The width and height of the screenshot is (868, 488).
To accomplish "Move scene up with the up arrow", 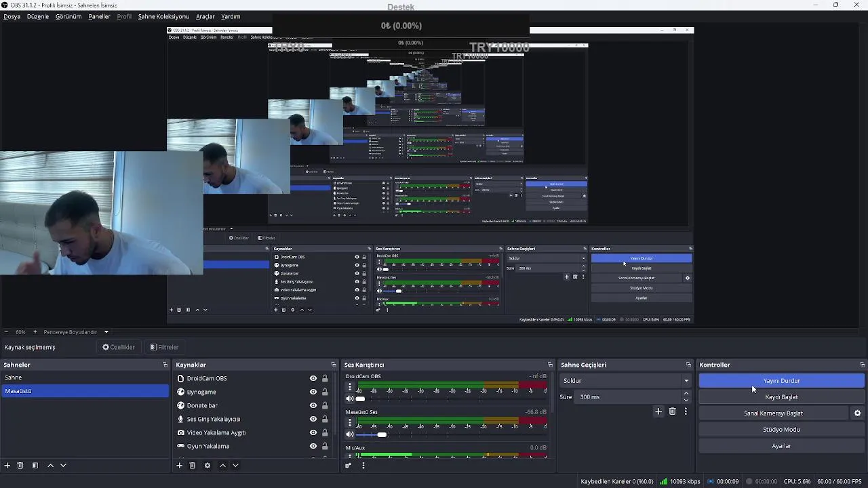I will (50, 466).
